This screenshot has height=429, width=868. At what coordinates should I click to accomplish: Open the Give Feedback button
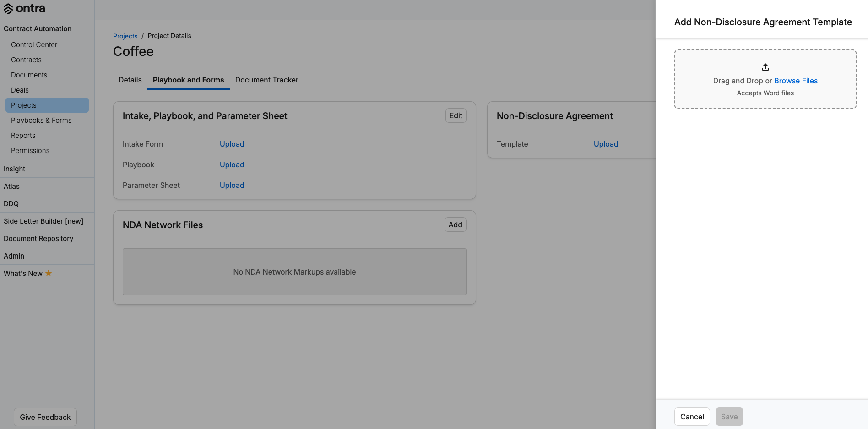coord(45,417)
